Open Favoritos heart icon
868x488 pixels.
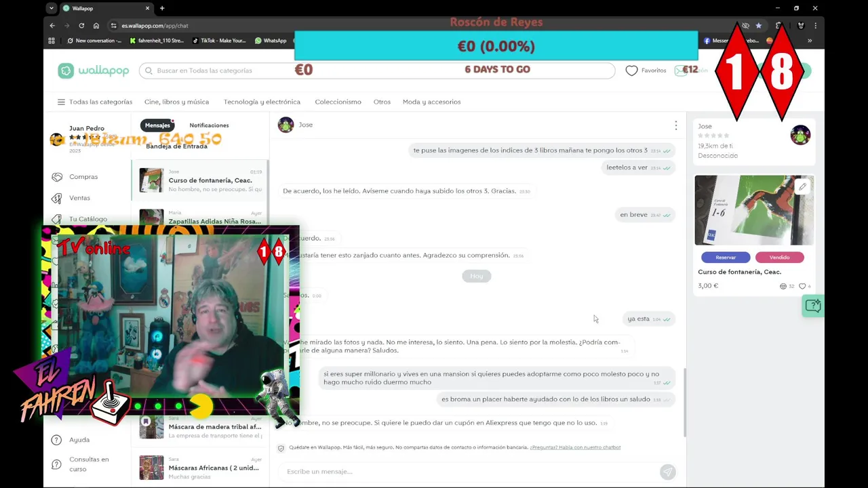click(631, 70)
